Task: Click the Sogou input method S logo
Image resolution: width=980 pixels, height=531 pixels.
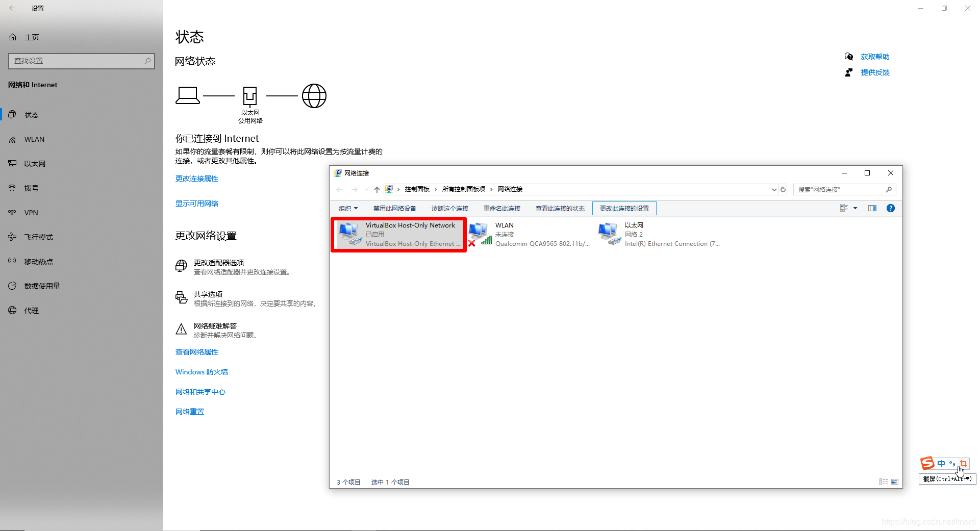Action: point(927,463)
